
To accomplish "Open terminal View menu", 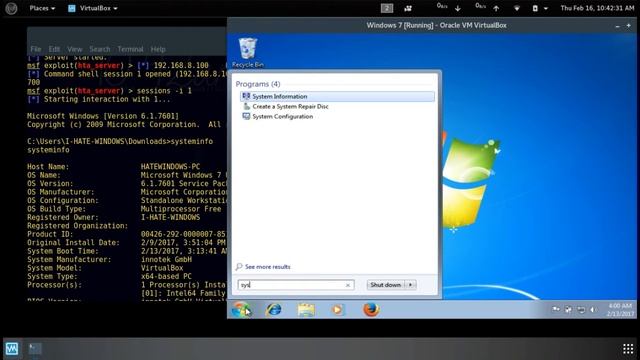I will pyautogui.click(x=75, y=49).
